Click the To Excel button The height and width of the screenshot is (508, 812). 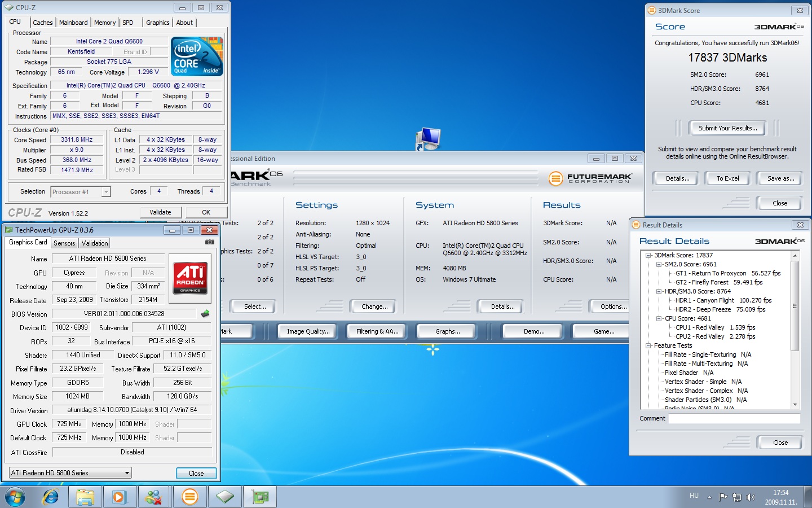coord(728,178)
